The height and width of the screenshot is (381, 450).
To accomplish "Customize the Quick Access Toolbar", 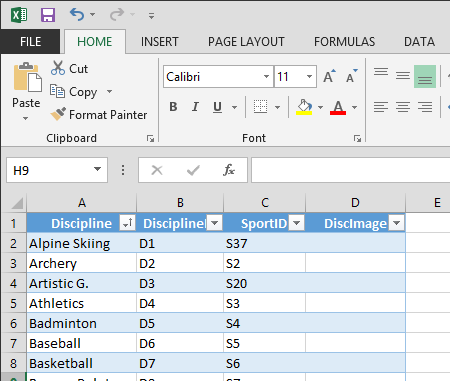I will pos(151,16).
